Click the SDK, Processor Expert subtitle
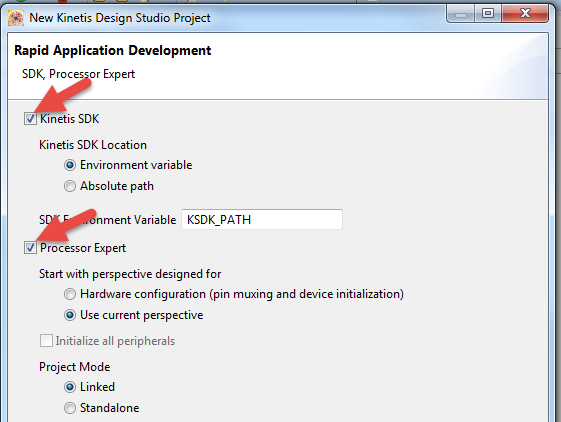The width and height of the screenshot is (561, 422). pyautogui.click(x=78, y=74)
